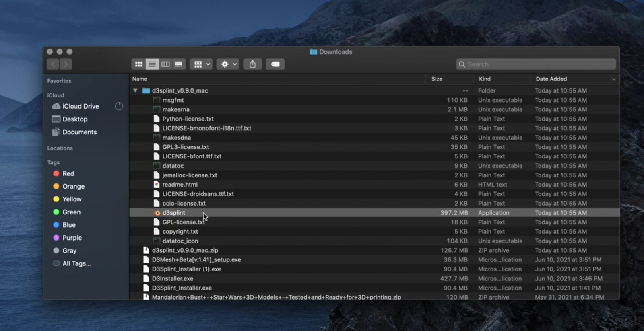This screenshot has width=644, height=331.
Task: Select D3Installer.exe file name
Action: [172, 278]
